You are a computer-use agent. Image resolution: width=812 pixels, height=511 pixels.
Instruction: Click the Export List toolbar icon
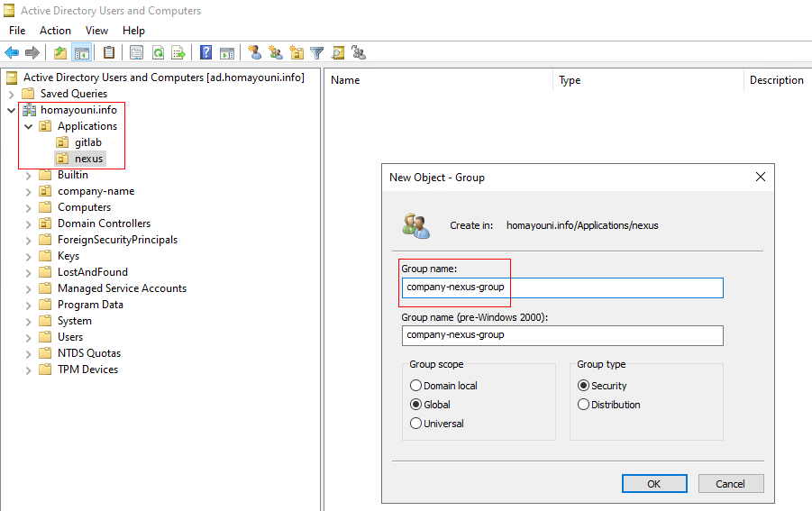pyautogui.click(x=178, y=52)
